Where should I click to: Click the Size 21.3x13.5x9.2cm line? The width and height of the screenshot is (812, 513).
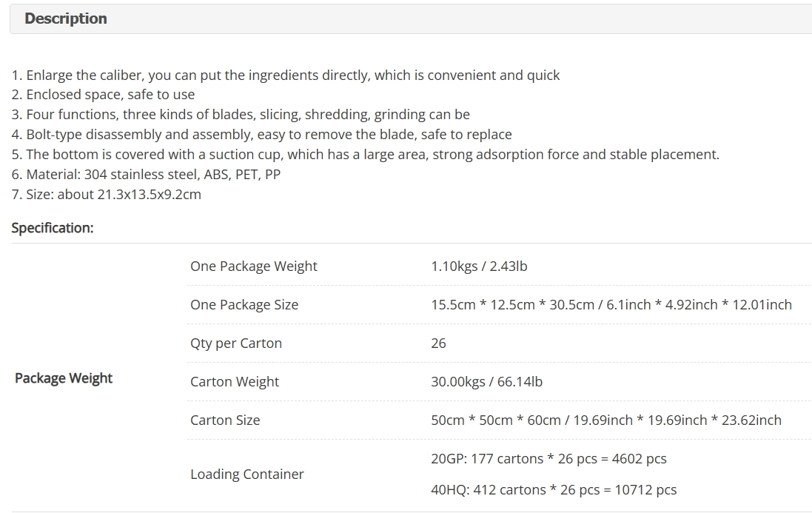[106, 194]
